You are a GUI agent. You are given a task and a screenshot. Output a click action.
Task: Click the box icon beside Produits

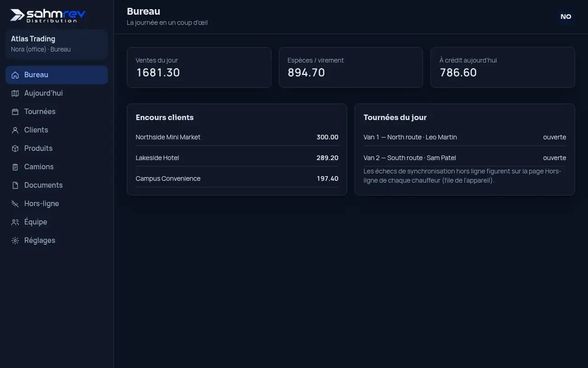[15, 149]
